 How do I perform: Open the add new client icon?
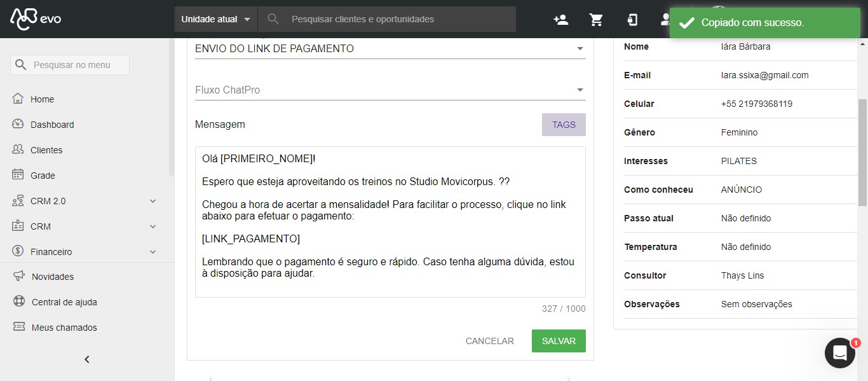tap(560, 20)
